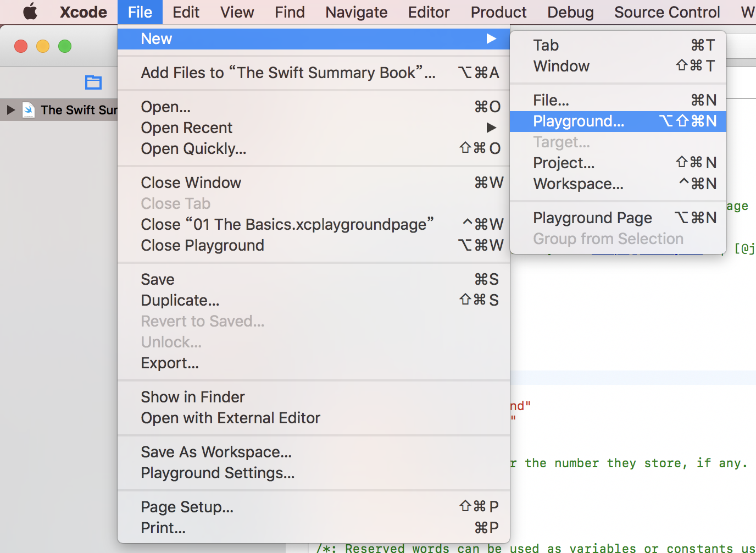Choose Open… from File menu
Screen dimensions: 756x553
point(314,107)
